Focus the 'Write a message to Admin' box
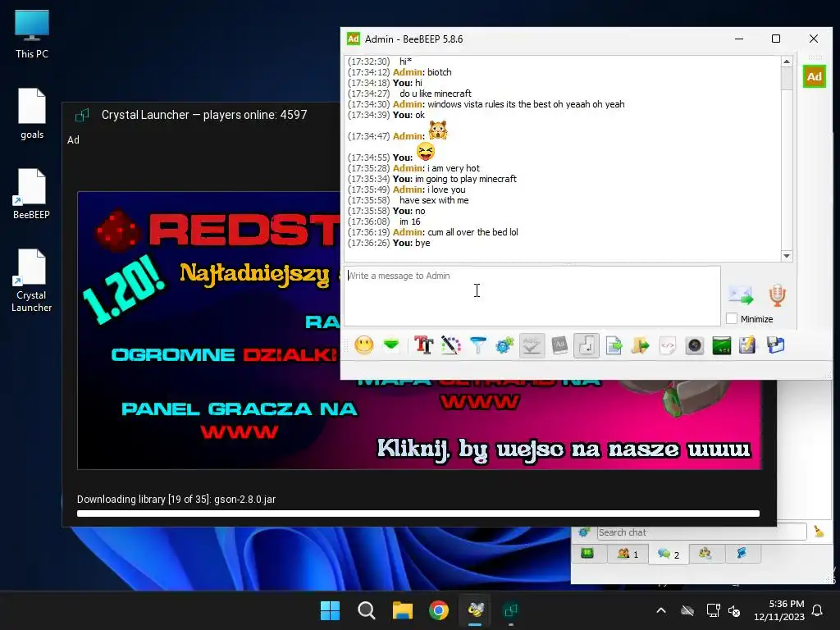 point(532,295)
